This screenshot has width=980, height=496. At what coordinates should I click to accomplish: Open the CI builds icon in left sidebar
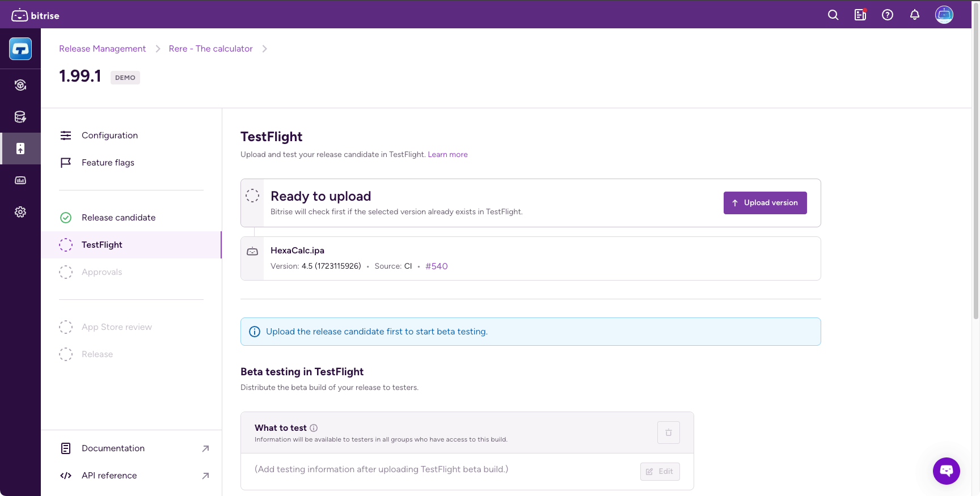(x=20, y=85)
